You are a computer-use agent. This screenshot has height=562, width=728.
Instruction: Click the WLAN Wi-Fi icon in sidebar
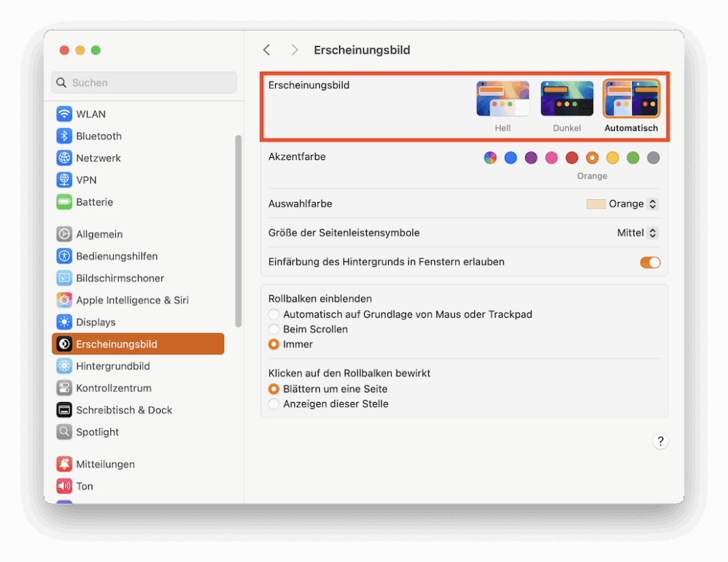[64, 114]
